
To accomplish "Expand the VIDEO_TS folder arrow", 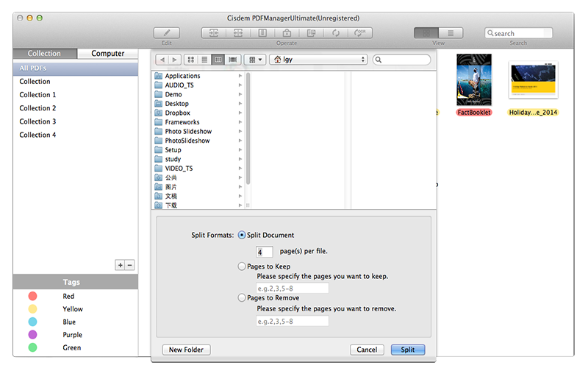I will tap(240, 169).
